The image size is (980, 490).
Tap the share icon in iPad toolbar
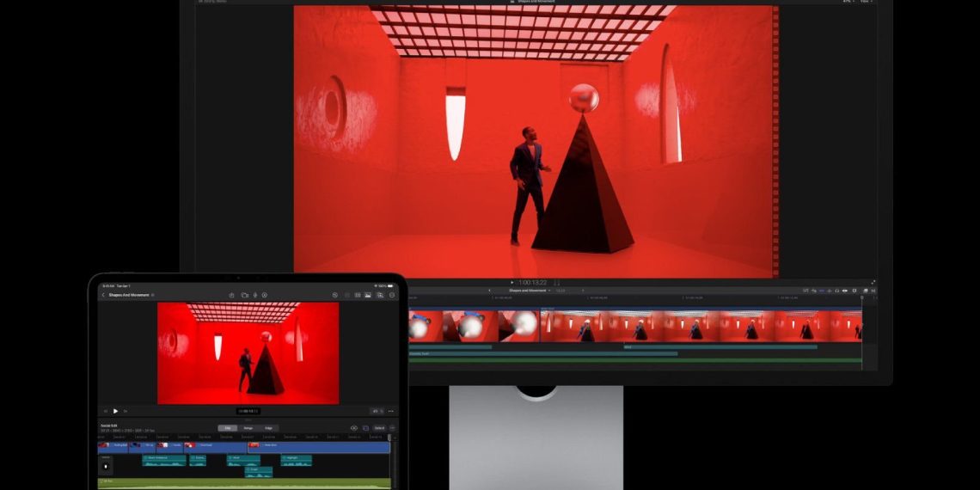[232, 295]
